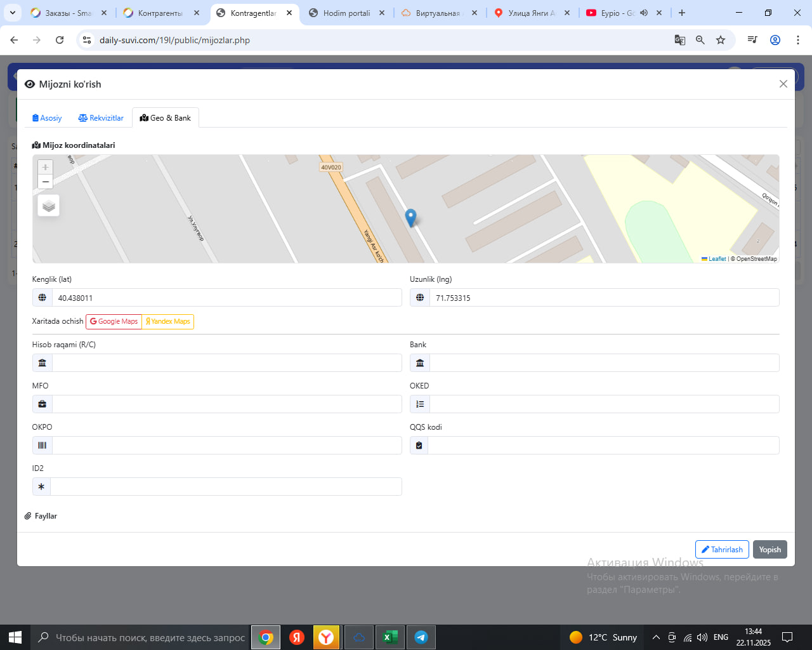Close the Mijozni ko'rish dialog with X
The image size is (812, 650).
(783, 84)
